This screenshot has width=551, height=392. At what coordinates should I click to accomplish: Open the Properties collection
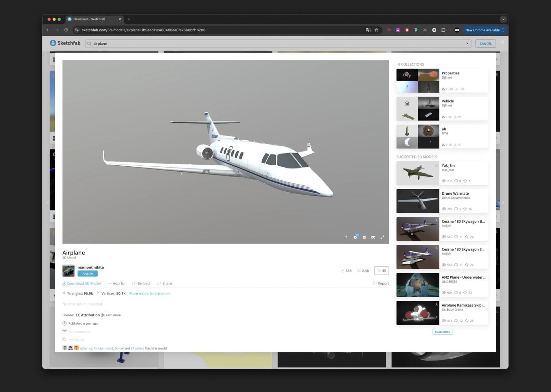pyautogui.click(x=442, y=81)
